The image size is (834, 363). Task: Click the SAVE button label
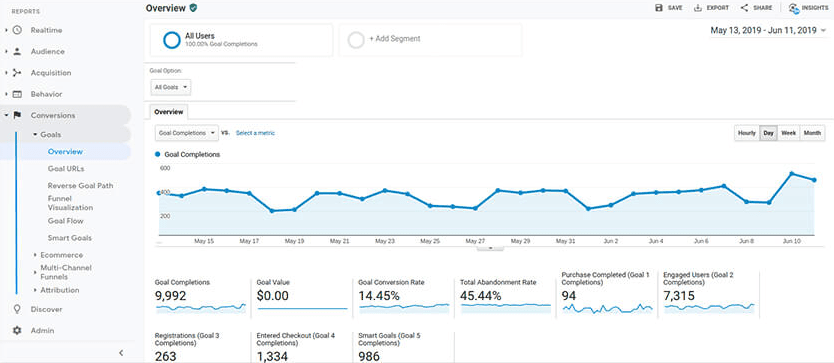(675, 8)
